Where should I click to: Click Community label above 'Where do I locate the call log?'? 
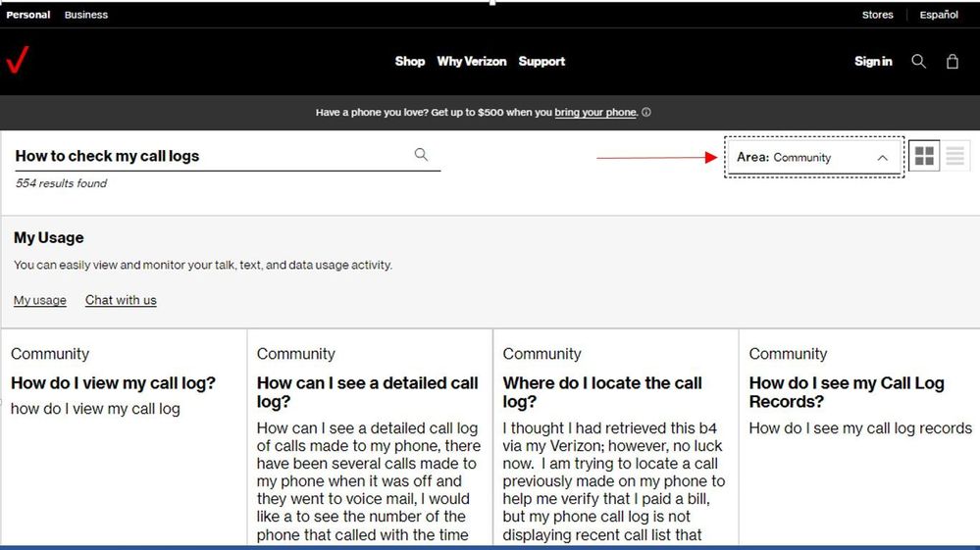click(x=542, y=354)
